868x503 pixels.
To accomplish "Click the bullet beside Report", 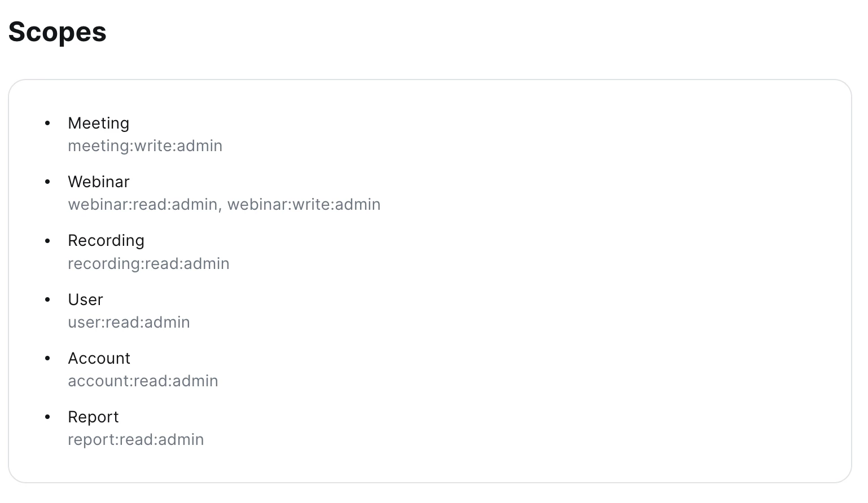I will pos(47,417).
